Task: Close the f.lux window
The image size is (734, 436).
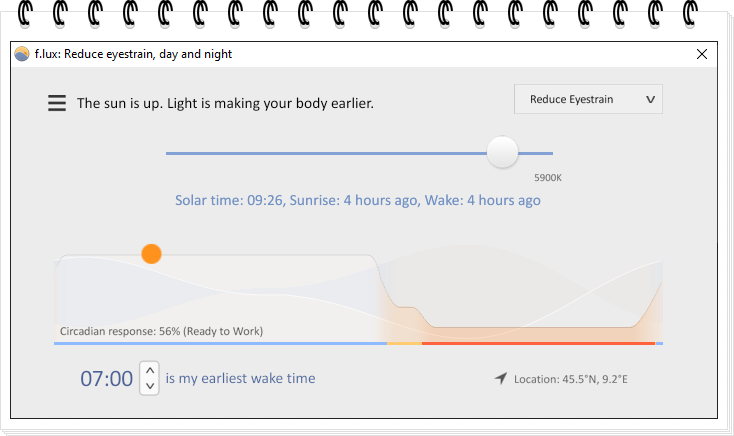Action: click(x=702, y=54)
